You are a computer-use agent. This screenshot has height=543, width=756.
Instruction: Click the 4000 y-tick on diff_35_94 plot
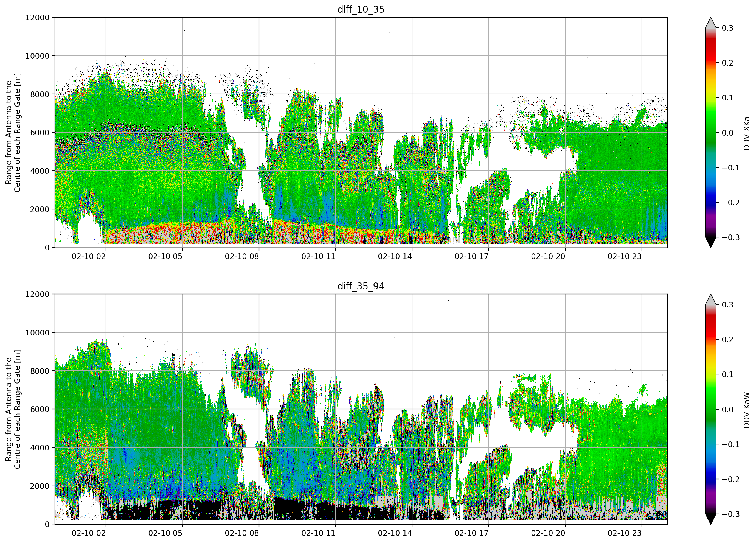click(x=40, y=448)
